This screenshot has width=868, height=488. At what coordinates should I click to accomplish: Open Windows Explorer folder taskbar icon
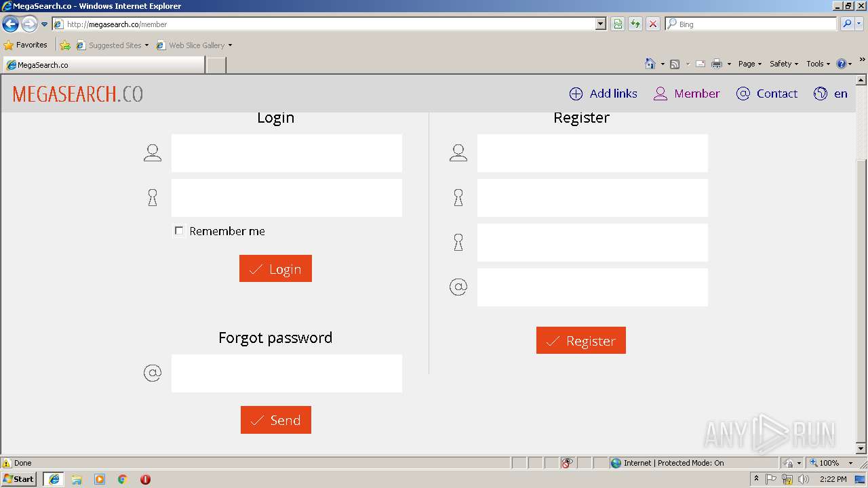(77, 479)
